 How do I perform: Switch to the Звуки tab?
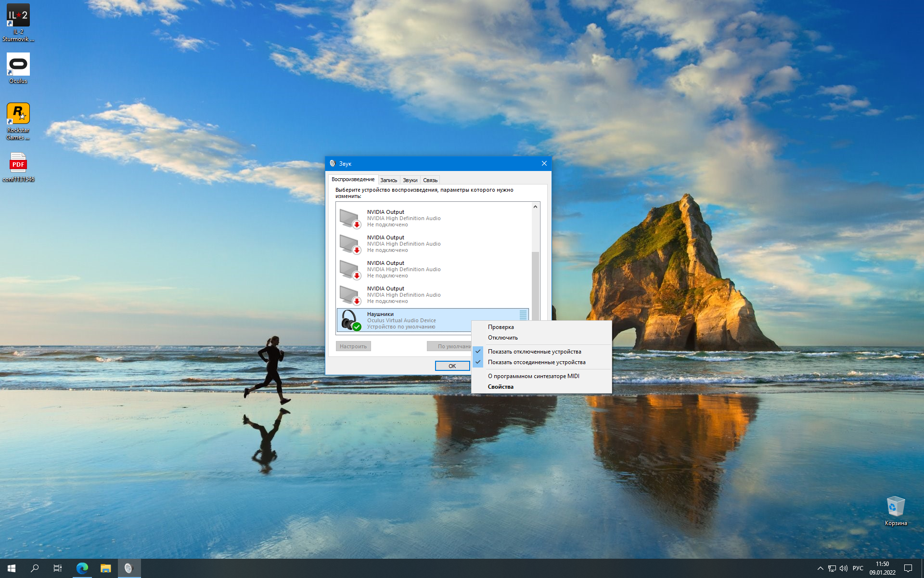pos(410,180)
